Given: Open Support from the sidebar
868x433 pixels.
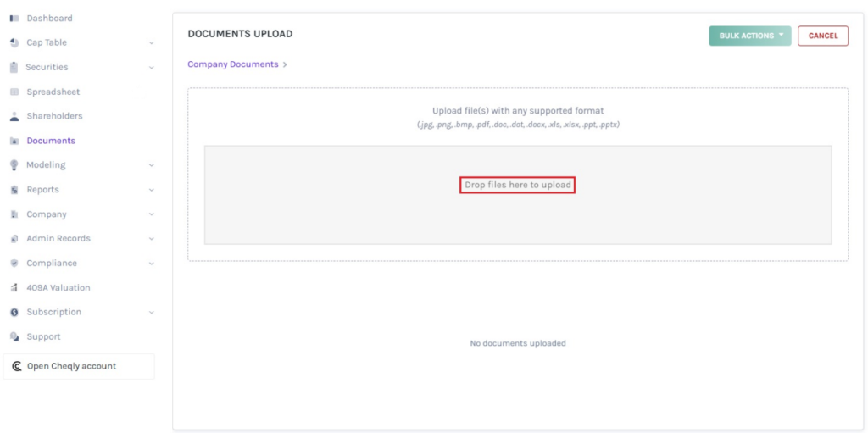Looking at the screenshot, I should coord(44,336).
